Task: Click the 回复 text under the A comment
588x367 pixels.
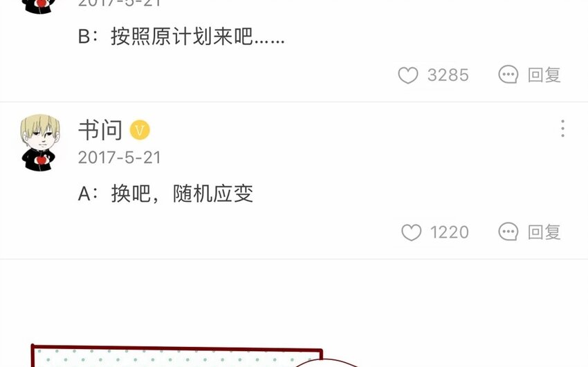Action: [x=544, y=232]
